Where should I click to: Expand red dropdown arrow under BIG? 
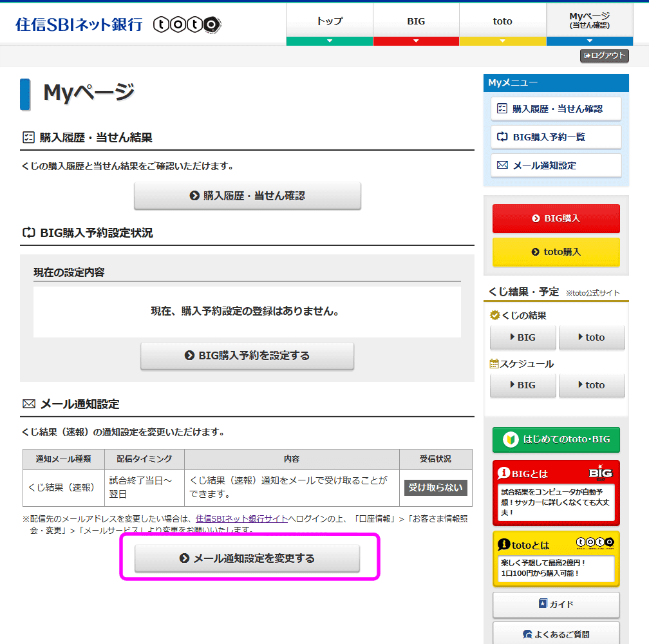[416, 41]
